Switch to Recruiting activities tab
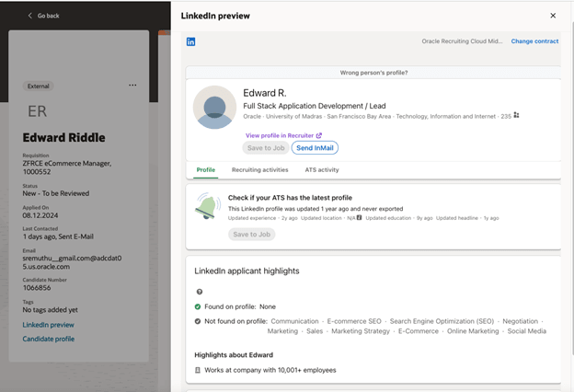 260,170
